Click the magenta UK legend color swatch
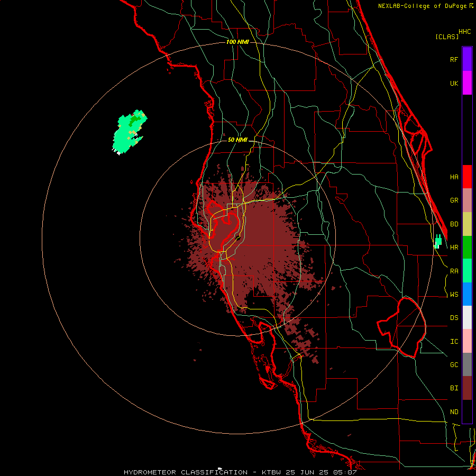The width and height of the screenshot is (476, 476). tap(467, 83)
